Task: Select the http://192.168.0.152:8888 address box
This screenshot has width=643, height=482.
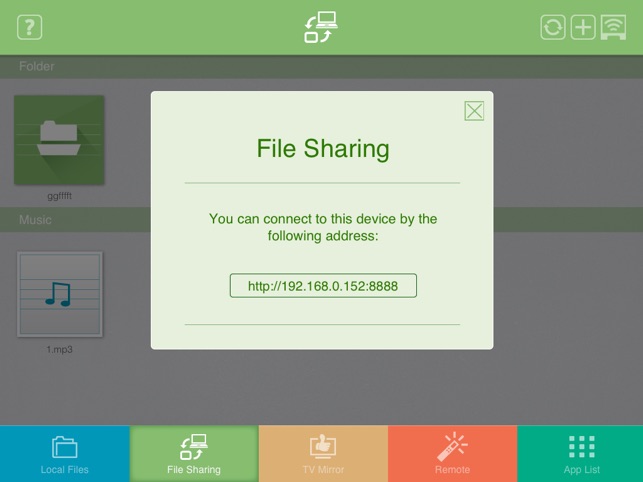Action: tap(322, 286)
